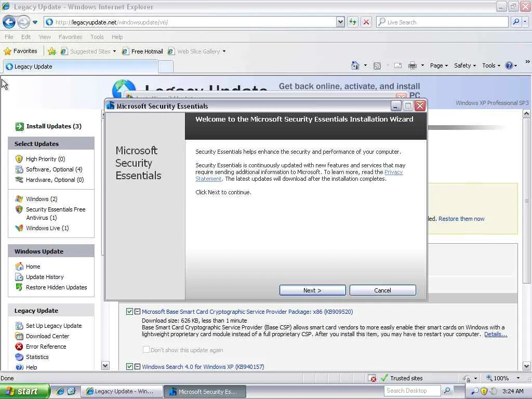Expand the Safety command bar menu
Image resolution: width=532 pixels, height=399 pixels.
(465, 65)
